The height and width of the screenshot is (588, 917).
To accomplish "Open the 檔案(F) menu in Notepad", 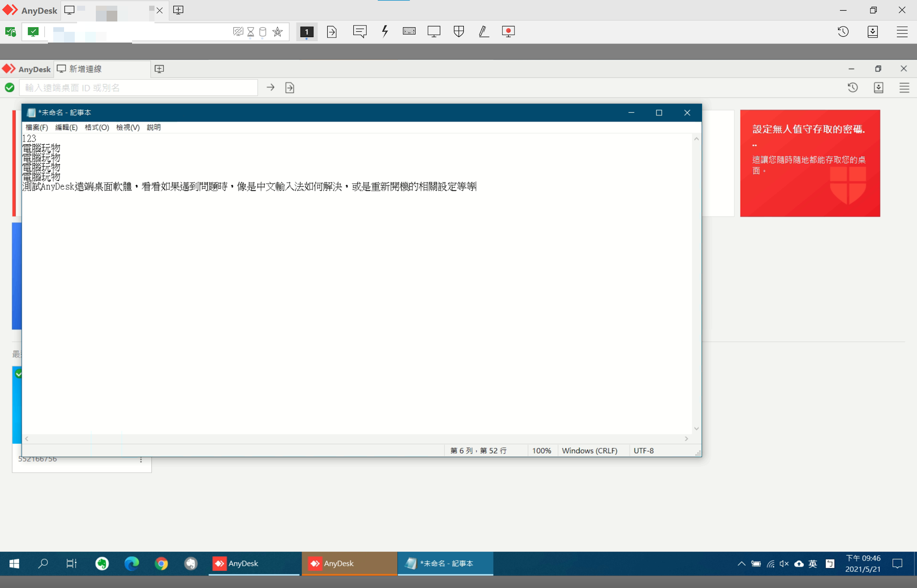I will pyautogui.click(x=37, y=127).
